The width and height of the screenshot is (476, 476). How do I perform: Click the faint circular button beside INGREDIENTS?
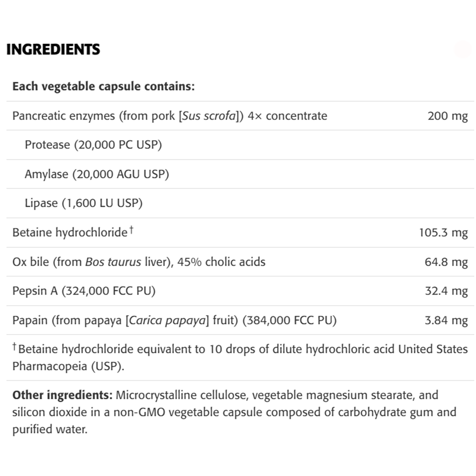(463, 50)
